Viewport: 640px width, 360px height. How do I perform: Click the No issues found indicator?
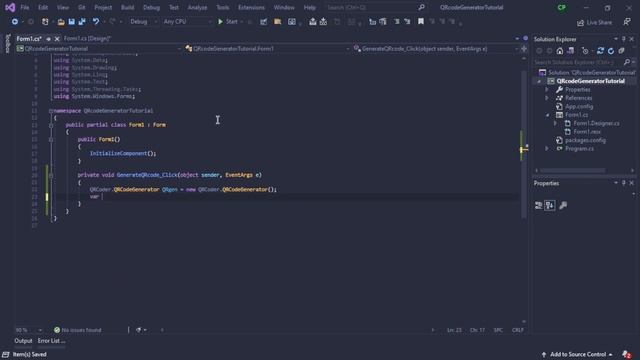(x=78, y=330)
